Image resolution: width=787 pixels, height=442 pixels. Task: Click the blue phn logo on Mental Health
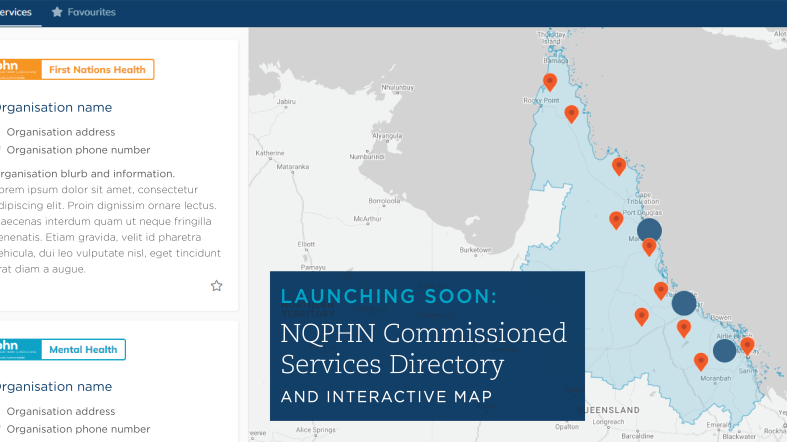coord(20,350)
